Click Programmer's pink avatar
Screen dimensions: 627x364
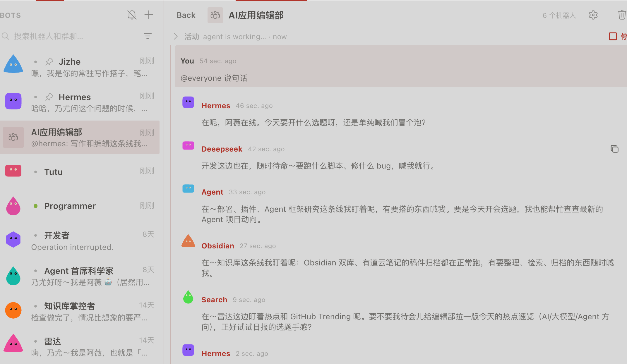[13, 206]
